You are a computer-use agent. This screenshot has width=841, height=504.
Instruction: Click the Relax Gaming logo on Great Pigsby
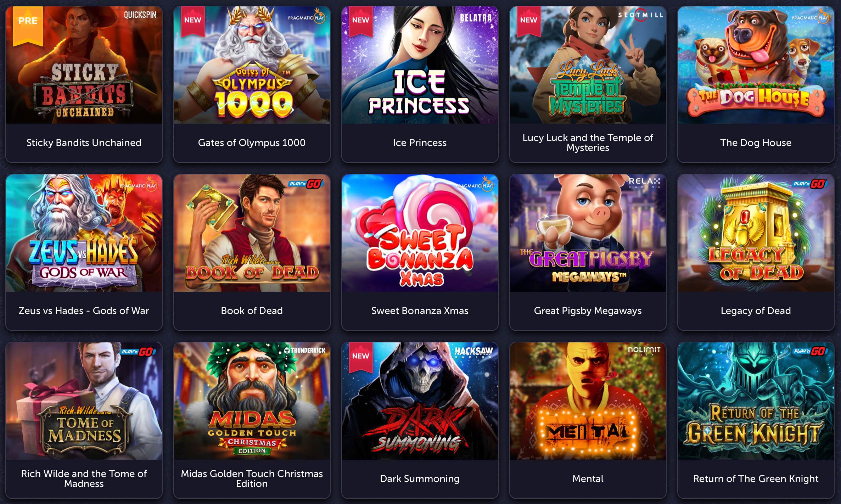(x=644, y=182)
